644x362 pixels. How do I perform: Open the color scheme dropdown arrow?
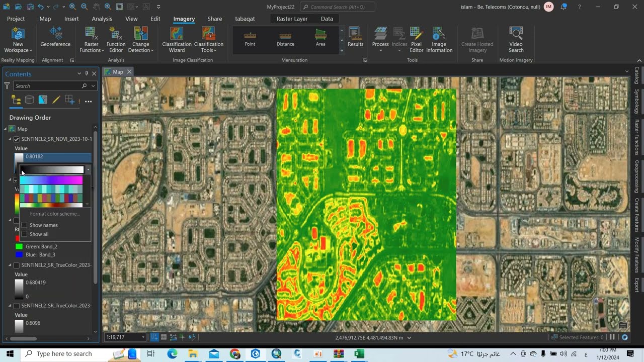coord(88,170)
